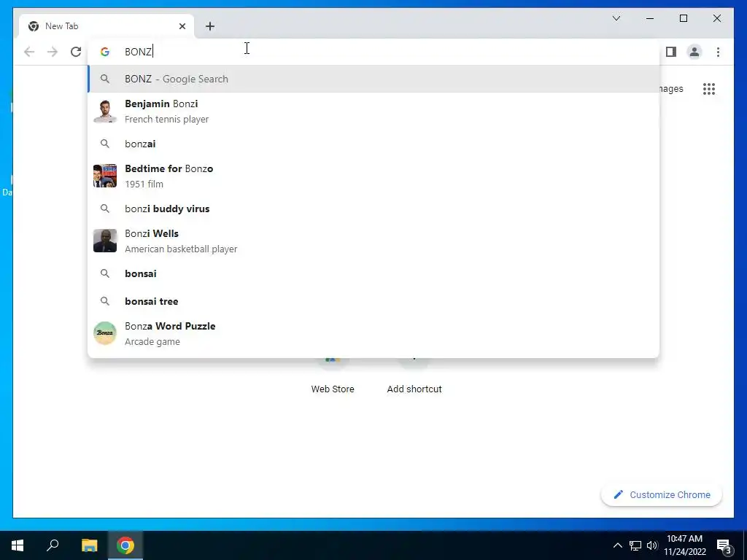Open File Explorer from taskbar

pyautogui.click(x=89, y=545)
